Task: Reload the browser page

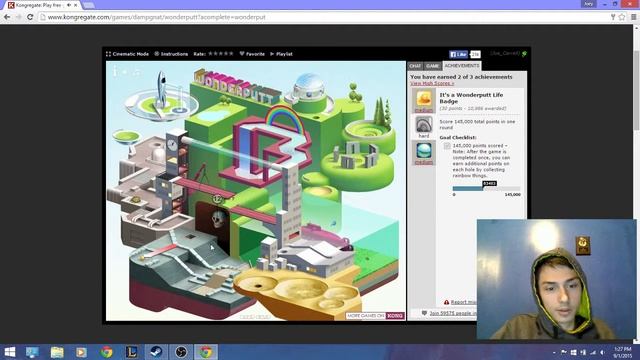Action: click(30, 17)
